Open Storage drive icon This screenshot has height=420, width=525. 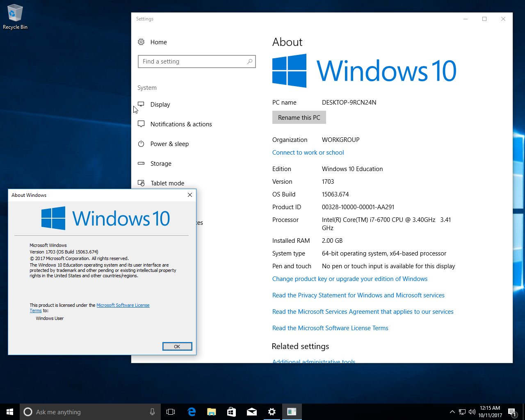tap(141, 163)
